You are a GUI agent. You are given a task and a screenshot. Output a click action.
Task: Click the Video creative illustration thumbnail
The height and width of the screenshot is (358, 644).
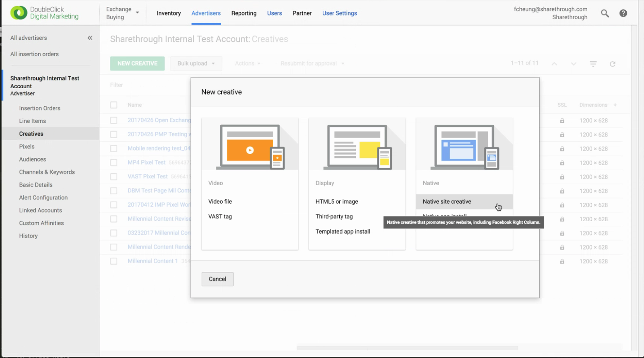(250, 145)
